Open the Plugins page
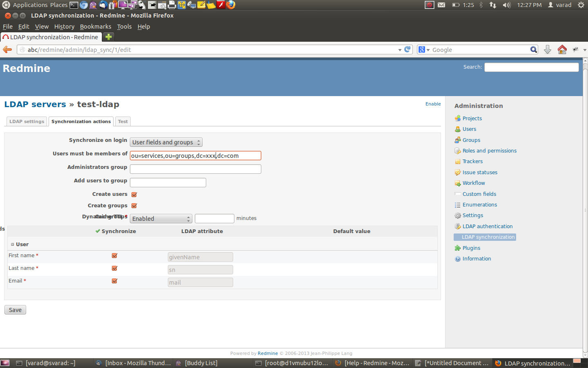Image resolution: width=588 pixels, height=368 pixels. pyautogui.click(x=471, y=248)
